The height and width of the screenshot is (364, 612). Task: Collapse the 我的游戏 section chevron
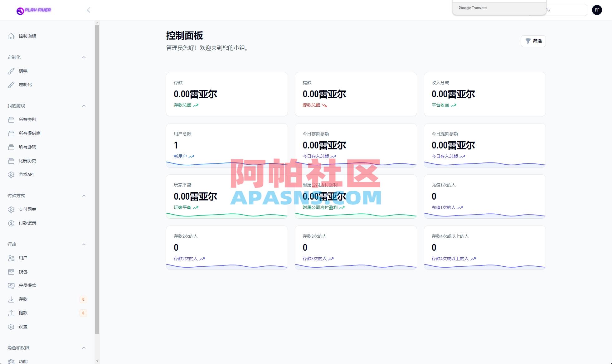(x=84, y=106)
